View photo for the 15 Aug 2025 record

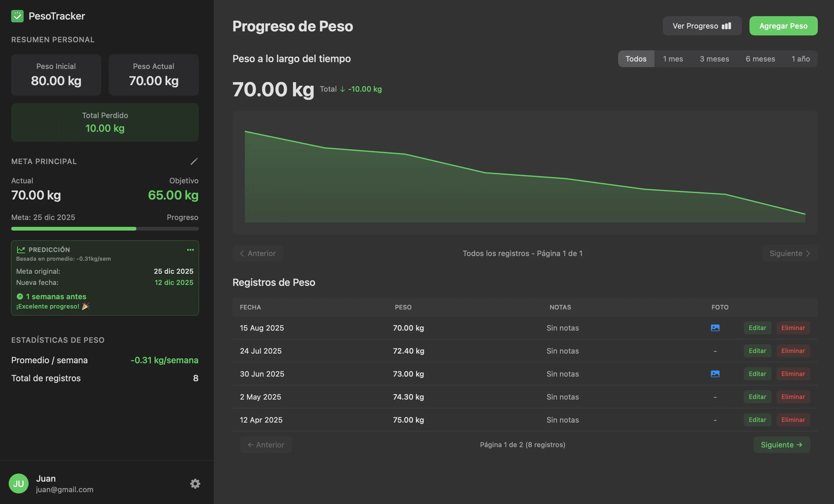point(715,328)
